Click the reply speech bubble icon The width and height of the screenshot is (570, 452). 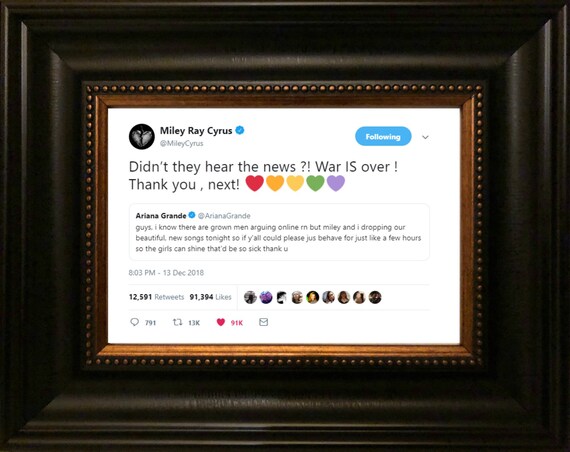pyautogui.click(x=135, y=322)
